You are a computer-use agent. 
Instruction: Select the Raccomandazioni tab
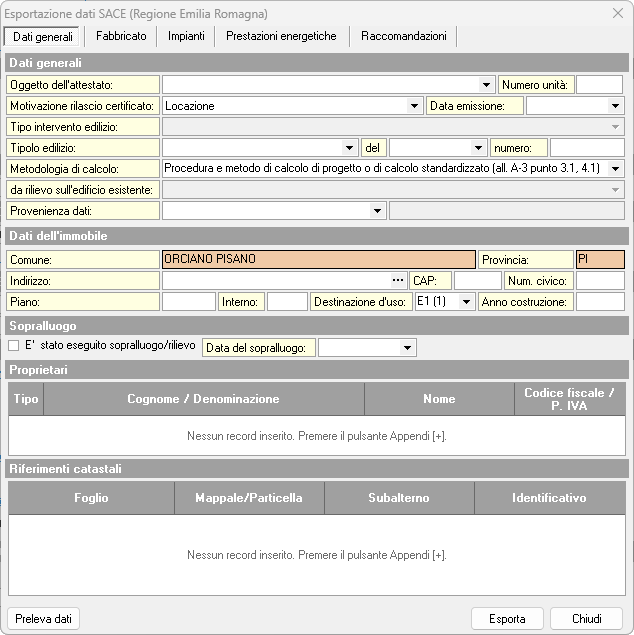click(404, 36)
